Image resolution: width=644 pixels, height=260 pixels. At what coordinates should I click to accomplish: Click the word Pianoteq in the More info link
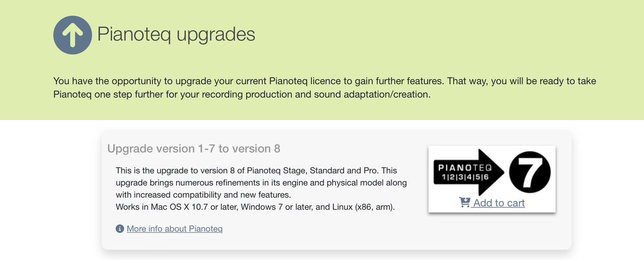coord(205,229)
